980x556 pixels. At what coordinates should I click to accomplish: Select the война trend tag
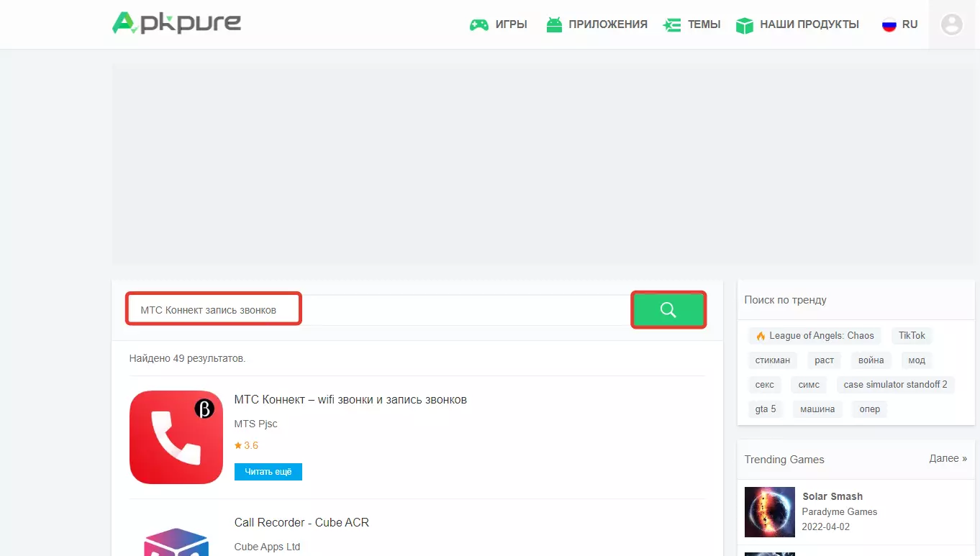(x=871, y=360)
